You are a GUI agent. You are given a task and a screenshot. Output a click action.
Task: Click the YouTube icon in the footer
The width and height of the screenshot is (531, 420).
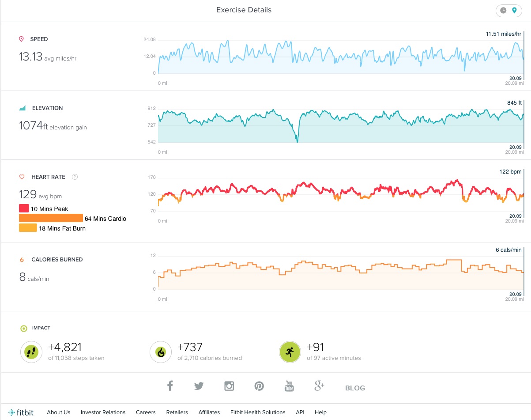(x=289, y=386)
